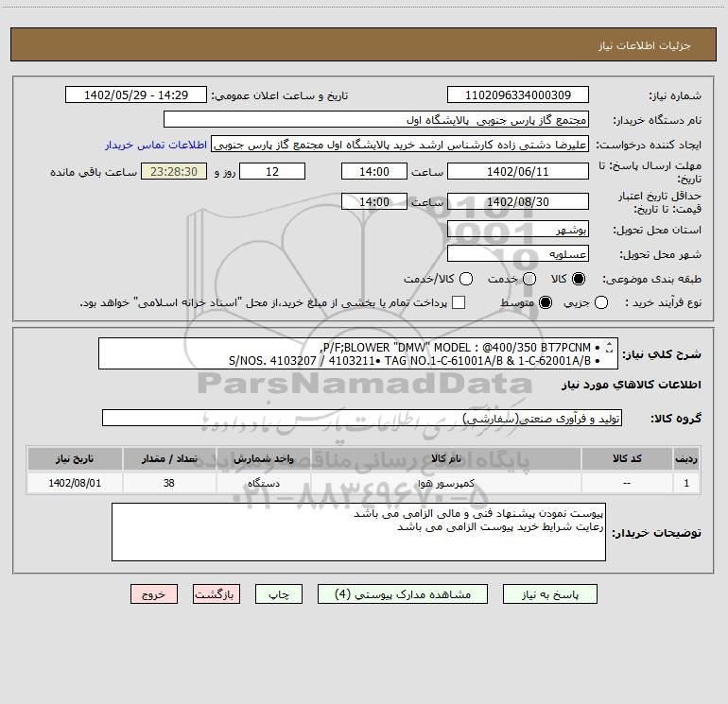Click inside the 'توضیحات خریدار' text area
The image size is (728, 704).
[358, 531]
